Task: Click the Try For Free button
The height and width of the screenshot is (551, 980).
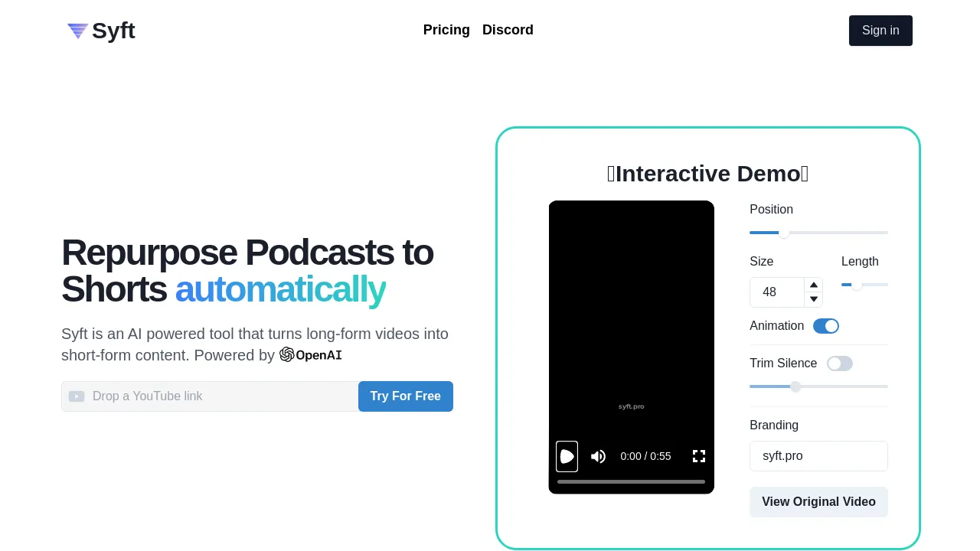Action: [x=406, y=396]
